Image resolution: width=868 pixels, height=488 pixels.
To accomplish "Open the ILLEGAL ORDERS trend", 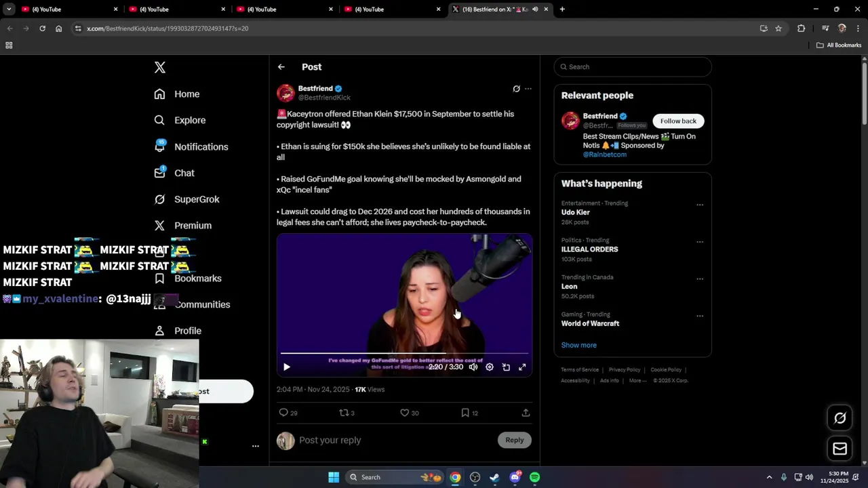I will [x=590, y=249].
